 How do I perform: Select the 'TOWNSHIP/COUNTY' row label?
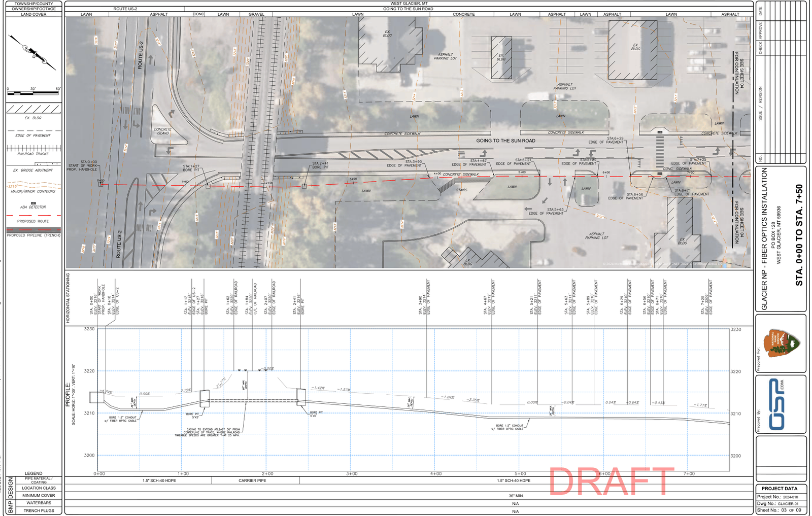point(33,4)
